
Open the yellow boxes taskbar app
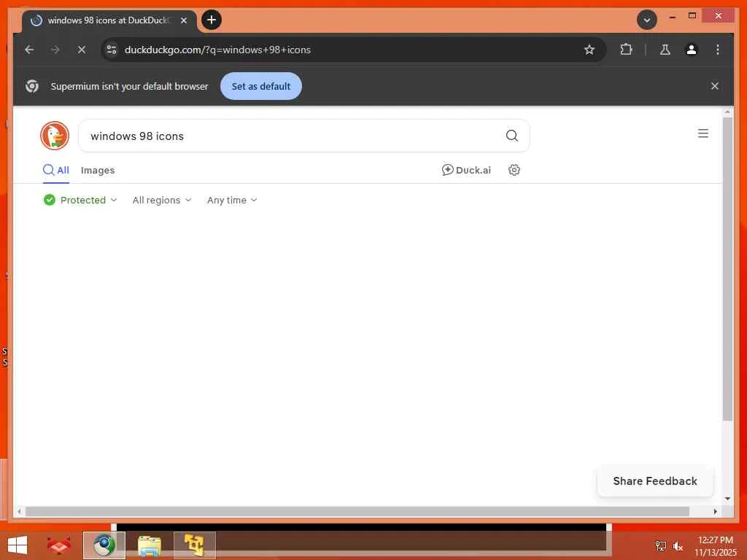click(194, 545)
